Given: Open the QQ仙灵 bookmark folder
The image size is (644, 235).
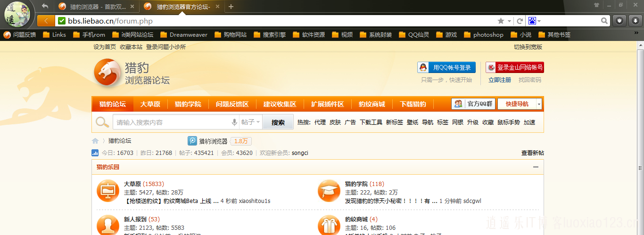Looking at the screenshot, I should [x=414, y=34].
